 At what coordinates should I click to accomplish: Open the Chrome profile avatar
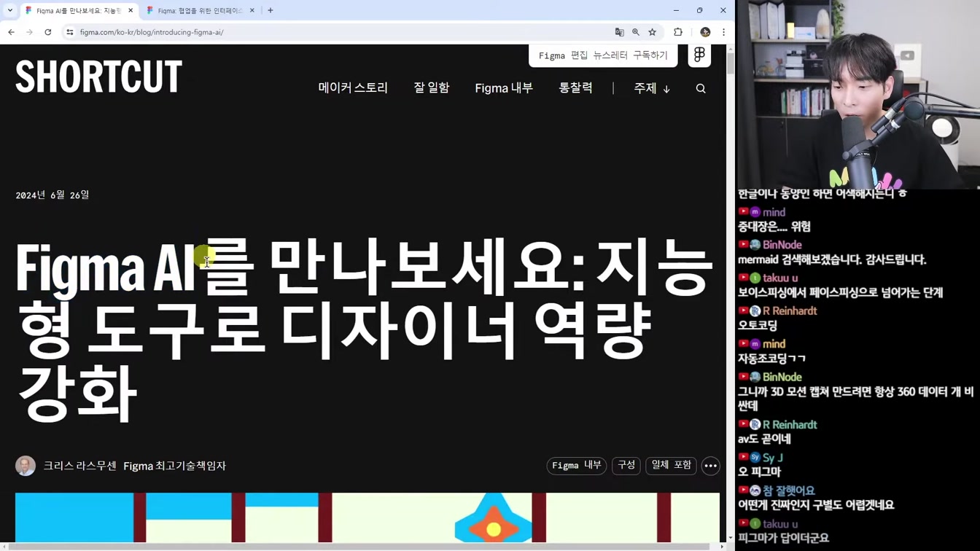coord(705,32)
